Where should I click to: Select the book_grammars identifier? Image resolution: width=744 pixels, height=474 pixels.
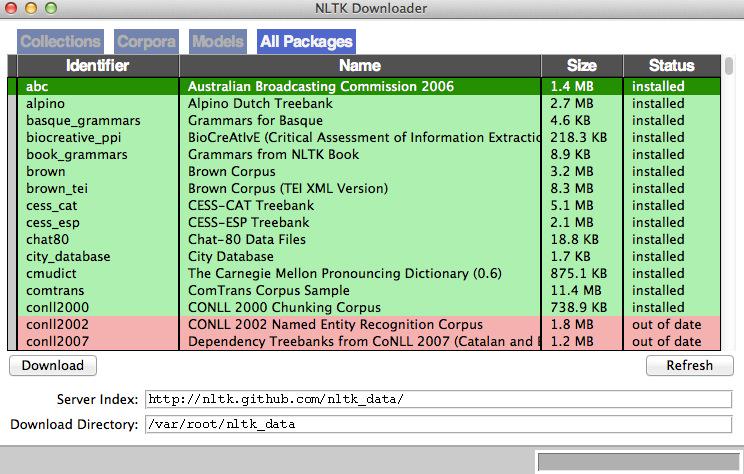tap(77, 155)
